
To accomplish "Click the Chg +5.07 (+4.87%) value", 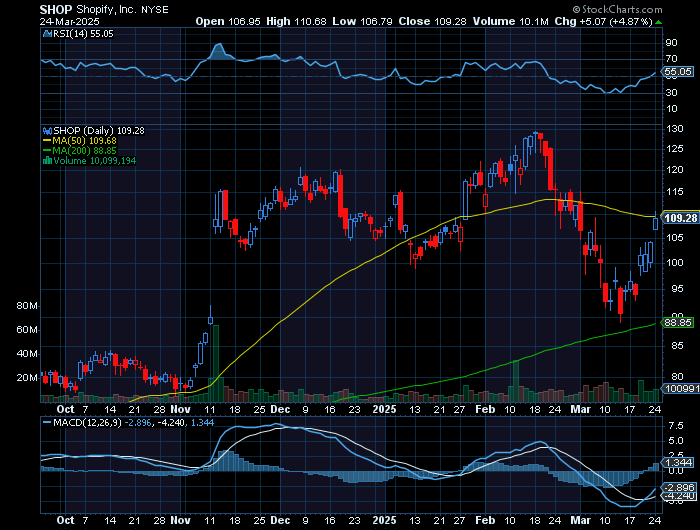I will [604, 21].
